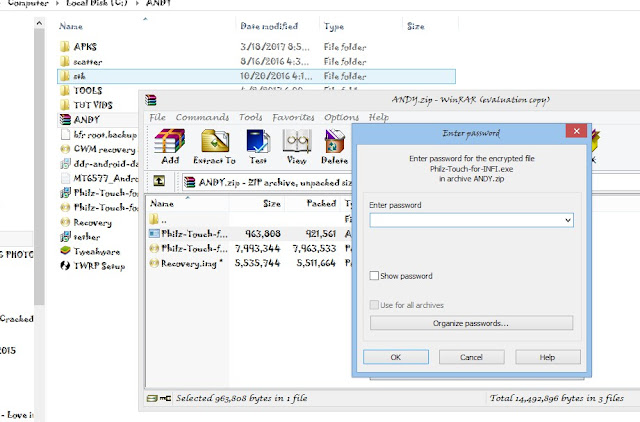640x422 pixels.
Task: Click the WinRAR archive path address bar
Action: click(267, 182)
